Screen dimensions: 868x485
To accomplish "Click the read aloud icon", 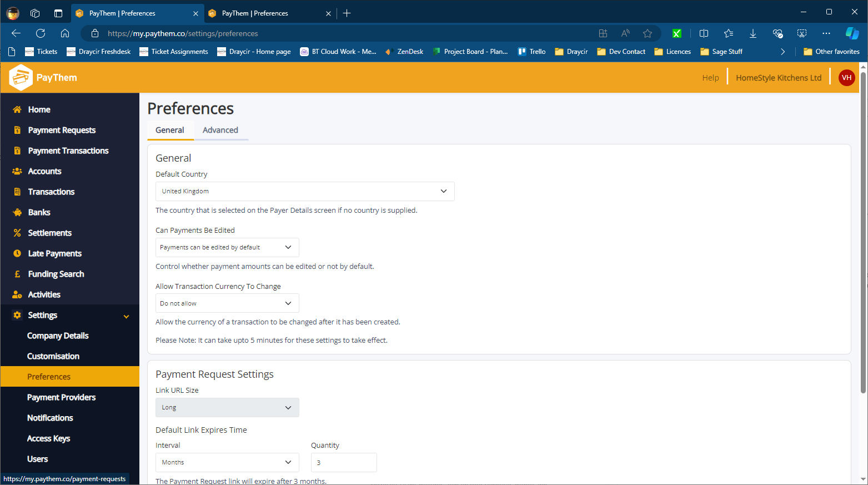I will (625, 33).
